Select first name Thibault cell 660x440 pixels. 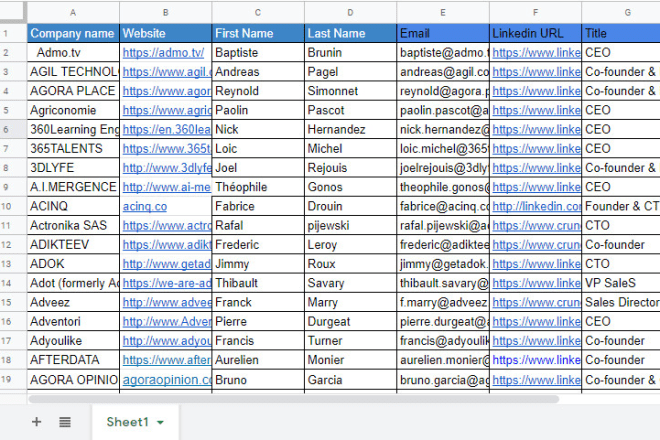[258, 283]
